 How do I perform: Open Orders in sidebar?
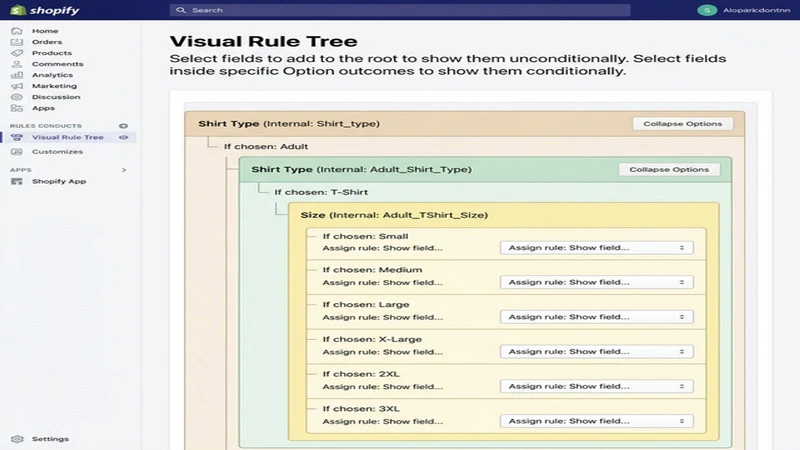tap(47, 42)
